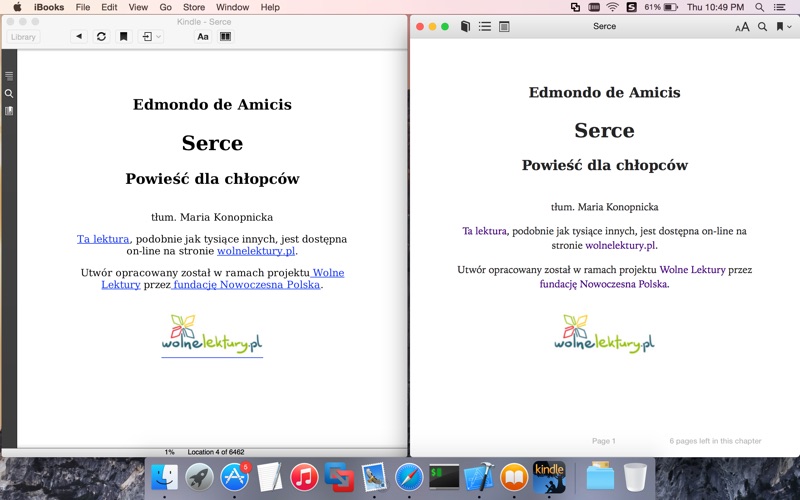Open Trash in the Dock
The image size is (800, 500).
click(x=635, y=478)
